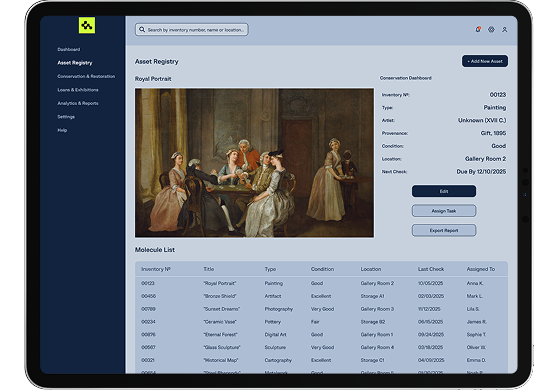
Task: Focus the inventory search field
Action: [x=192, y=30]
